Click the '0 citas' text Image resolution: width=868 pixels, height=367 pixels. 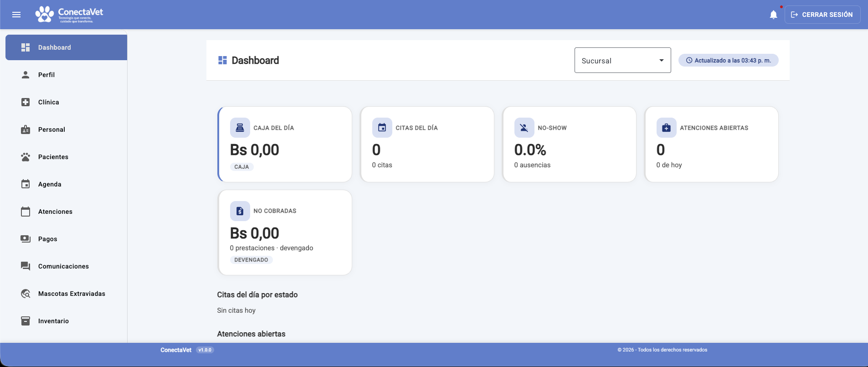(x=382, y=165)
